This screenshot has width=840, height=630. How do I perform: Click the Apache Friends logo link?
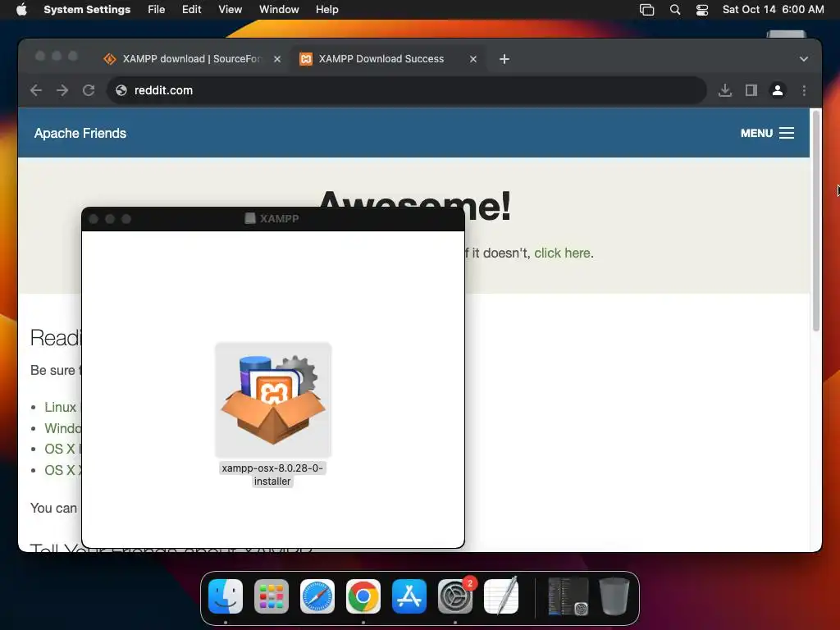(x=80, y=134)
